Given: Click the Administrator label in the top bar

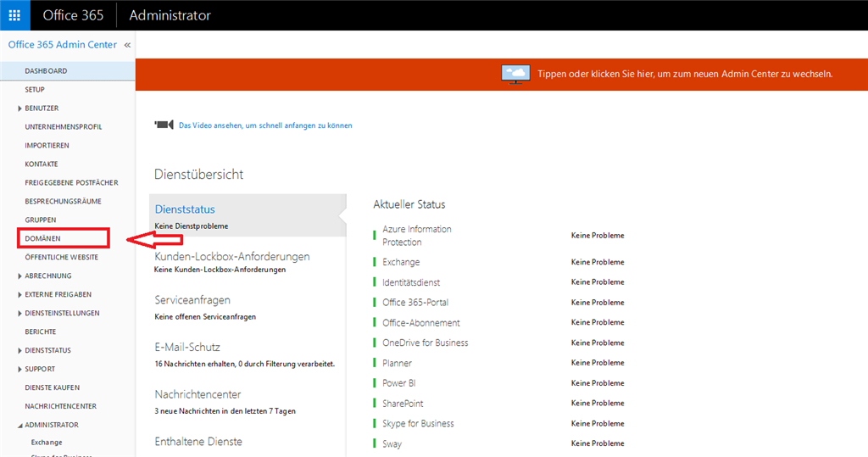Looking at the screenshot, I should (170, 15).
